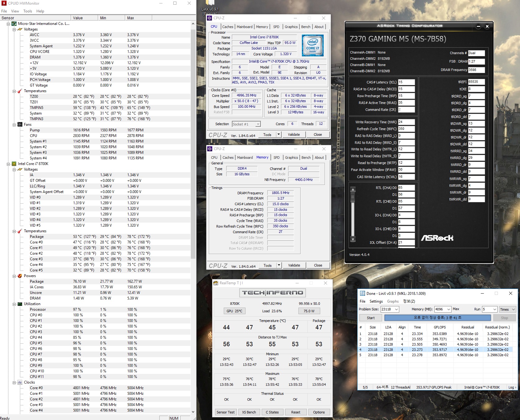520x420 pixels.
Task: Click the fan icon beside Fans
Action: [20, 125]
